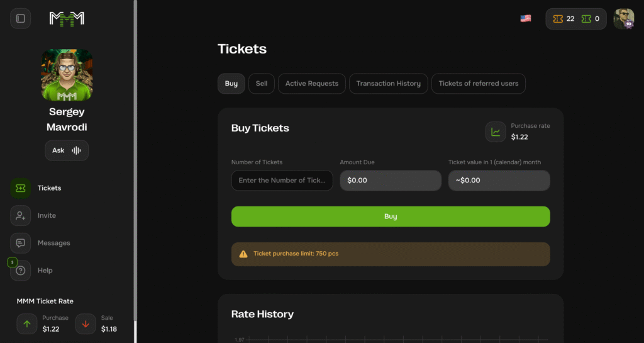Image resolution: width=644 pixels, height=343 pixels.
Task: Open language selector with US flag
Action: (526, 18)
